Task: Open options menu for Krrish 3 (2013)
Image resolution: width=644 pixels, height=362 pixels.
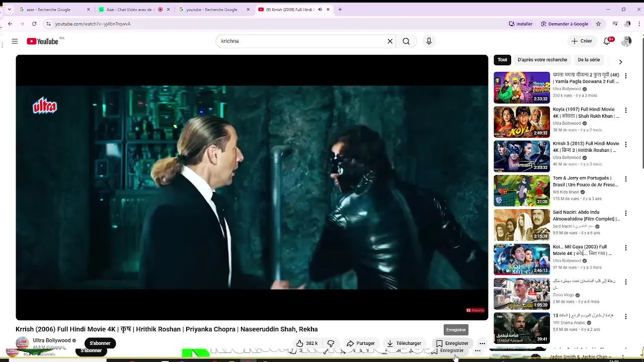Action: tap(626, 144)
